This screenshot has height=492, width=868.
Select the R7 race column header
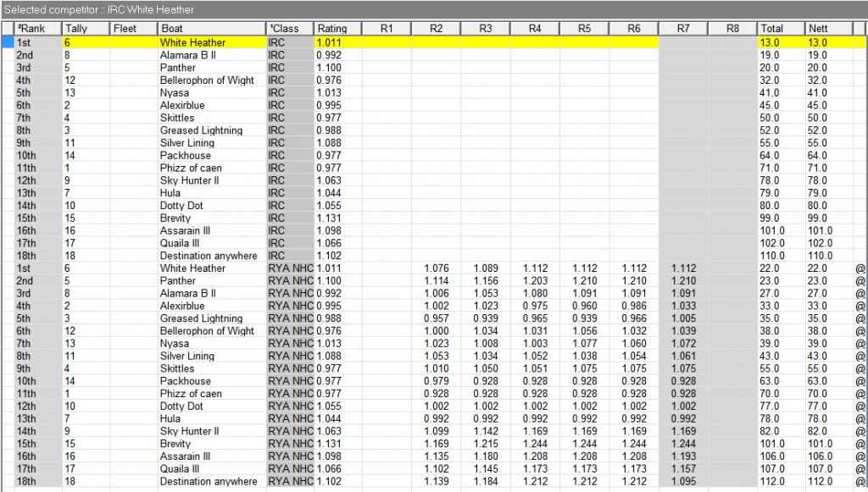pyautogui.click(x=683, y=29)
